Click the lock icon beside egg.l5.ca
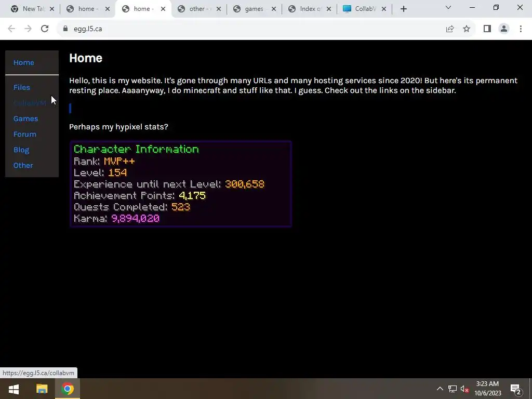Screen dimensions: 532x399 tap(65, 29)
